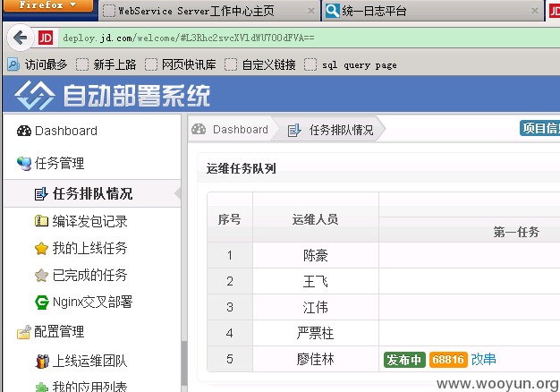This screenshot has width=560, height=392.
Task: Click the magnifier favicon of 统一日志平台 tab
Action: 332,11
